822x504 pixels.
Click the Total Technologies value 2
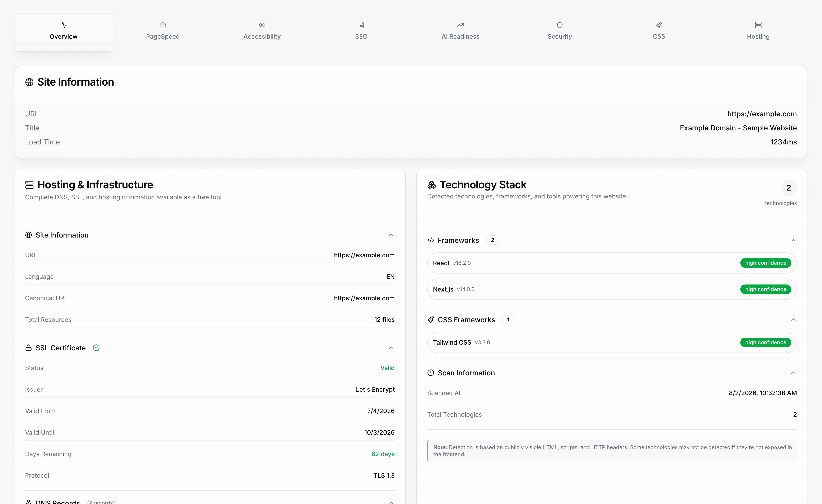pyautogui.click(x=795, y=414)
